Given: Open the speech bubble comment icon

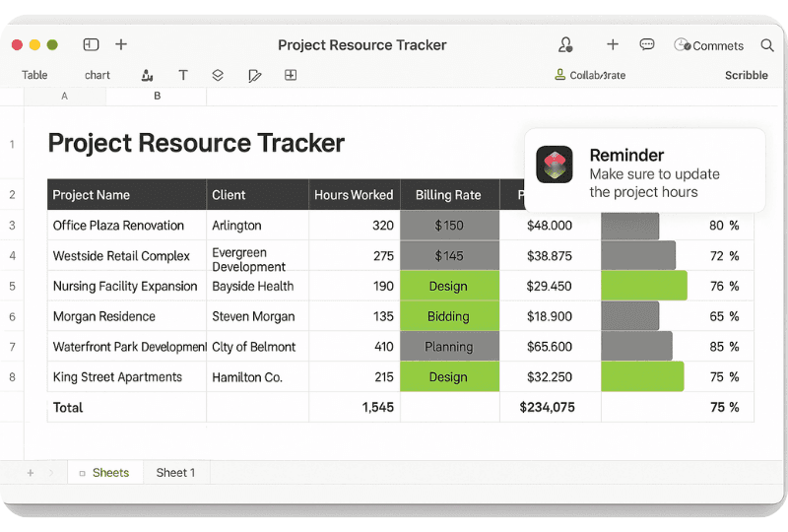Looking at the screenshot, I should pos(647,44).
